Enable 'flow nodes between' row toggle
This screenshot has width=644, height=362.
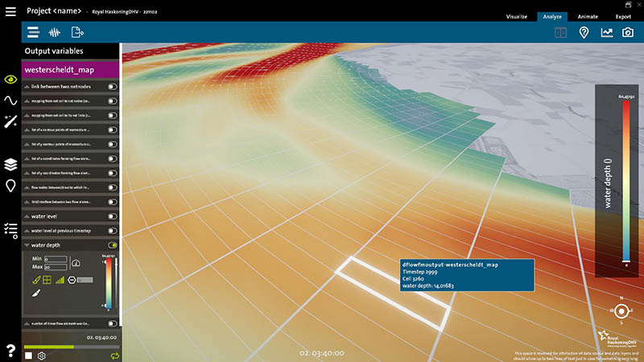coord(112,187)
